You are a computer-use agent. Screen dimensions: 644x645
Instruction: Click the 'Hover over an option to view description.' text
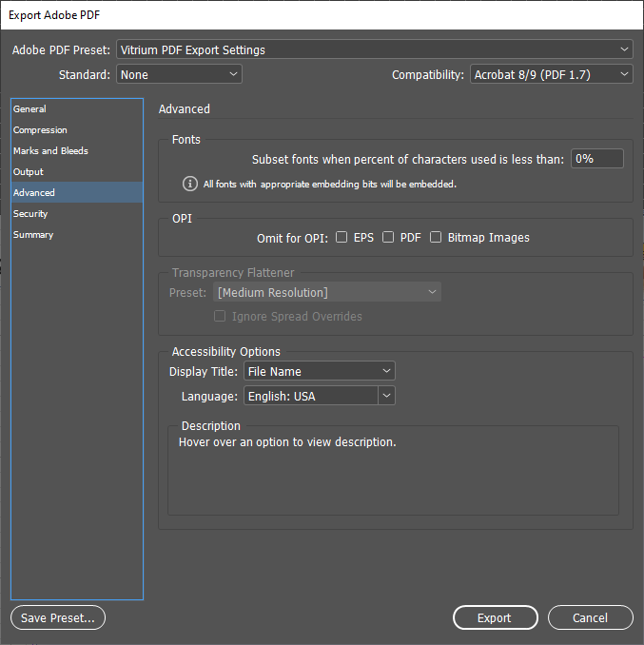[x=287, y=442]
